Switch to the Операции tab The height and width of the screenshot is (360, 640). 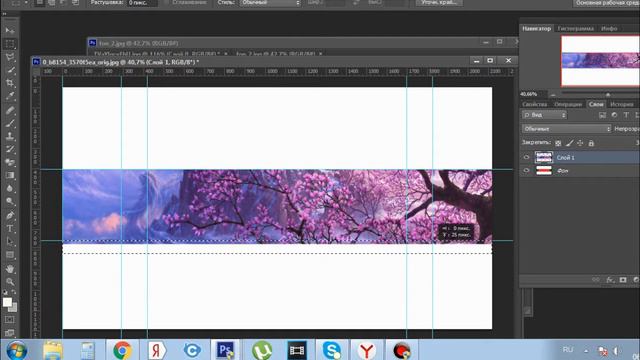(568, 104)
